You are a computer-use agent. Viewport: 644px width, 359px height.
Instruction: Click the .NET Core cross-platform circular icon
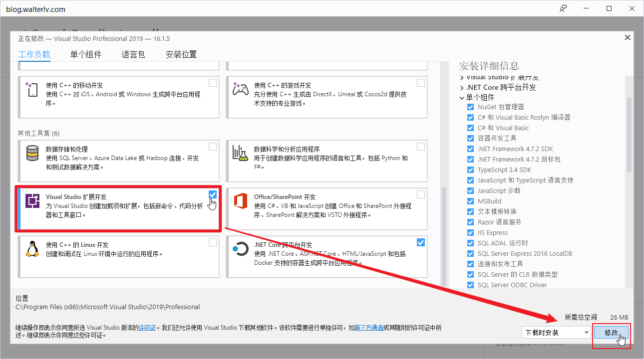click(241, 249)
